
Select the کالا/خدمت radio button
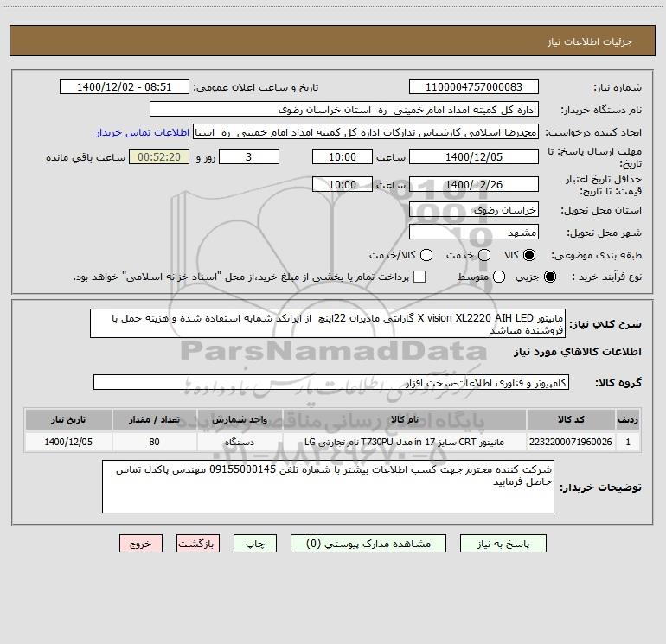pos(426,255)
